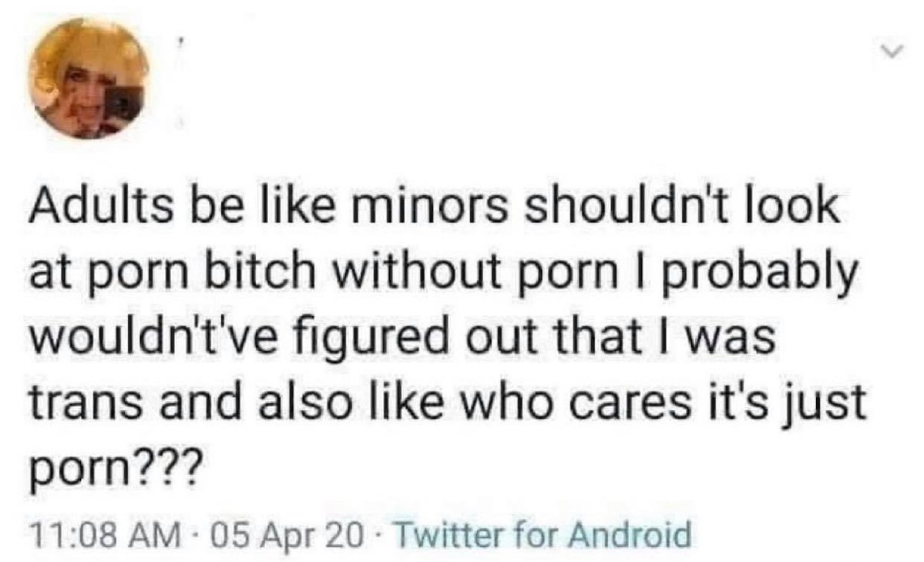Click the tweet line starting "trans and also"
The height and width of the screenshot is (562, 924).
pos(447,404)
